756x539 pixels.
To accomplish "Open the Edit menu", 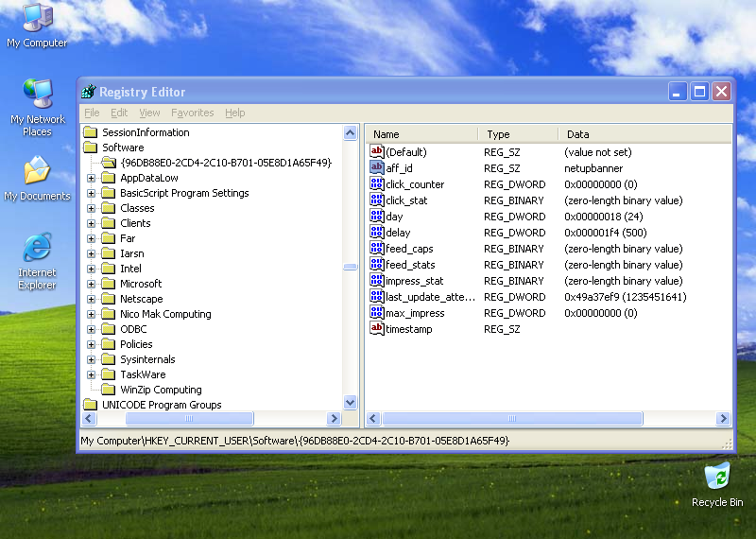I will coord(119,113).
